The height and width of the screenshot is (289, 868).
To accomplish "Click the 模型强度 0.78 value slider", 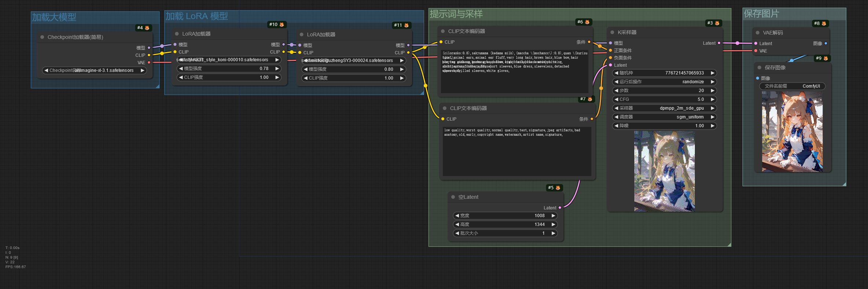I will (x=229, y=69).
